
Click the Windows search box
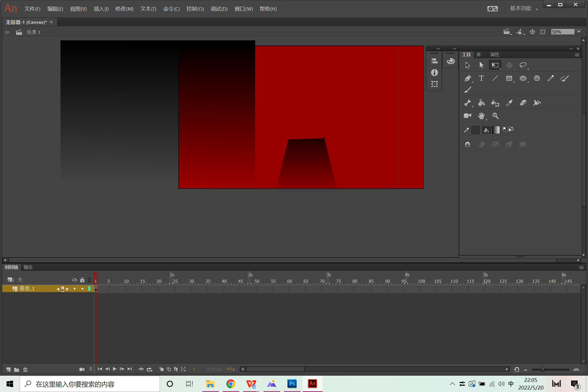click(x=90, y=384)
